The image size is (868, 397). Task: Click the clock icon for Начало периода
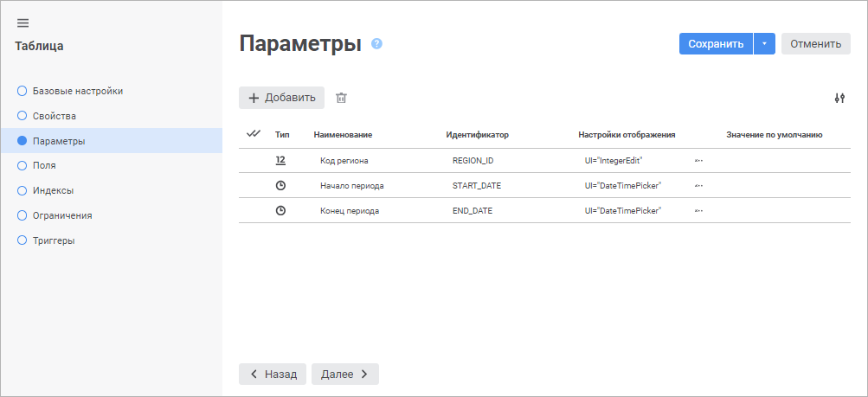point(280,186)
